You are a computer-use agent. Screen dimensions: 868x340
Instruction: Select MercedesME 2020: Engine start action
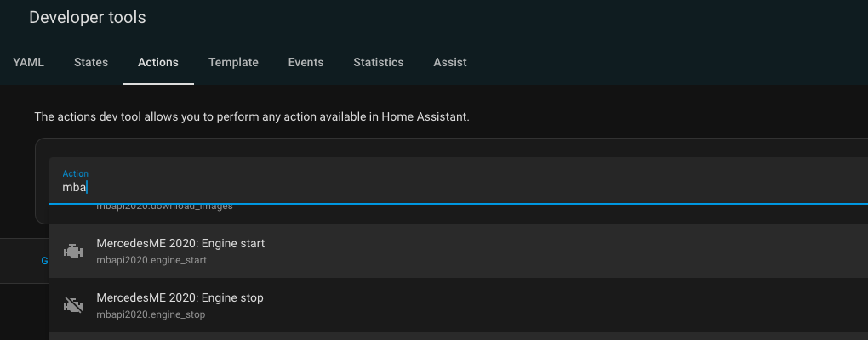[180, 243]
